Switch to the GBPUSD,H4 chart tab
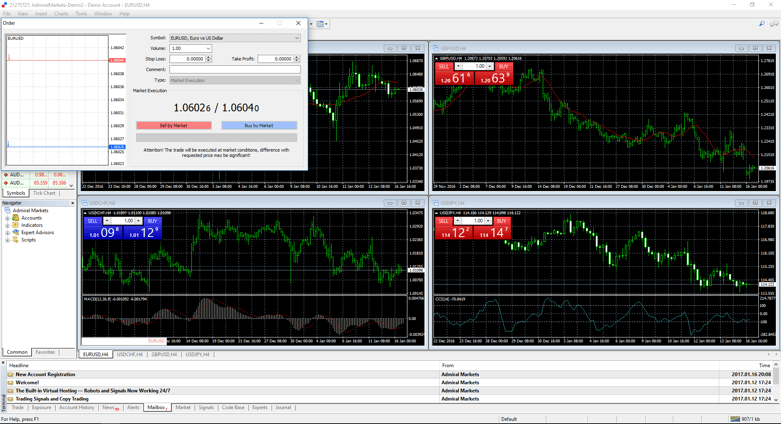781x424 pixels. tap(164, 354)
